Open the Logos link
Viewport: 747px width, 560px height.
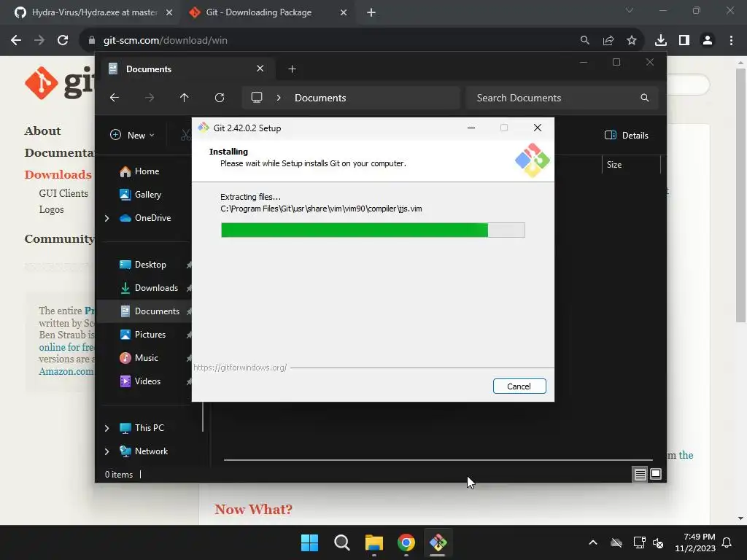(x=51, y=209)
